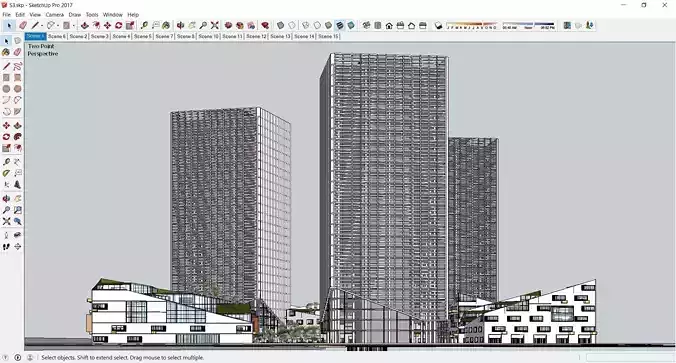This screenshot has height=363, width=676.
Task: Choose the Offset tool in top toolbar
Action: click(96, 25)
